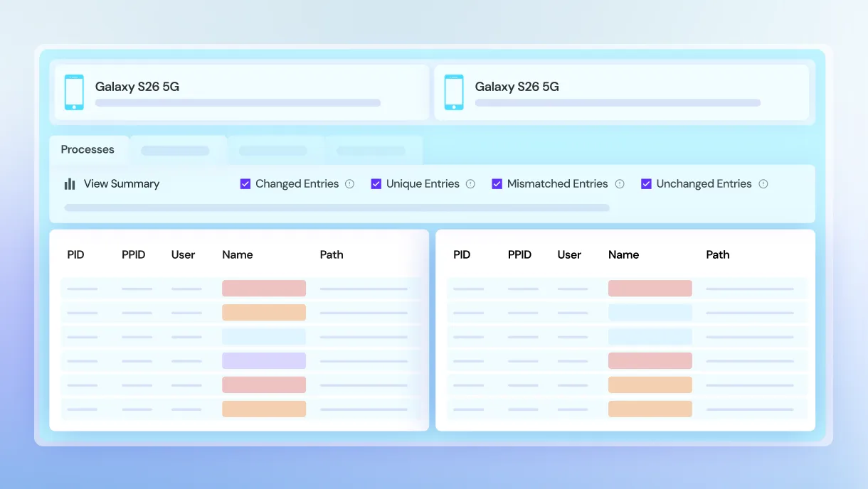This screenshot has width=868, height=489.
Task: Open the info icon beside Mismatched Entries
Action: [x=620, y=184]
